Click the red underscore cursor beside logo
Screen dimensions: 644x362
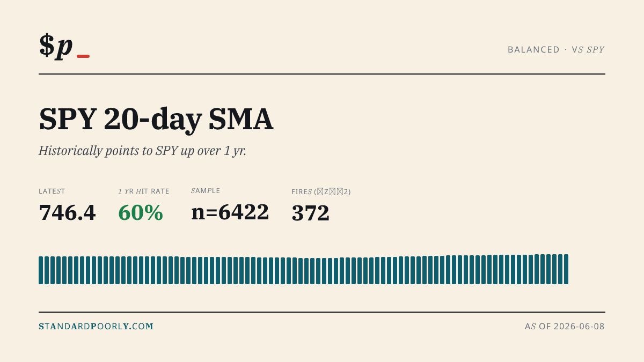pyautogui.click(x=83, y=56)
